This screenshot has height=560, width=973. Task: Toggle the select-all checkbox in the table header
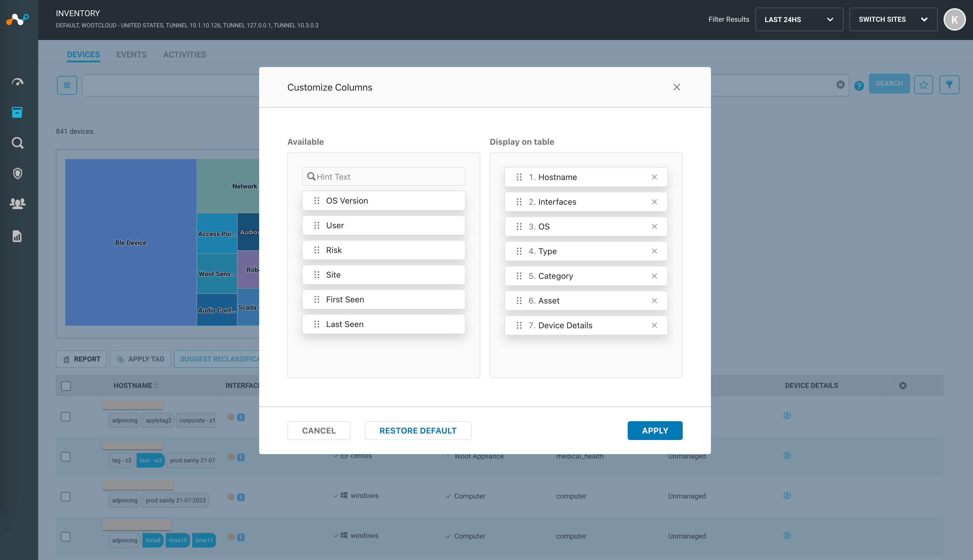click(66, 385)
